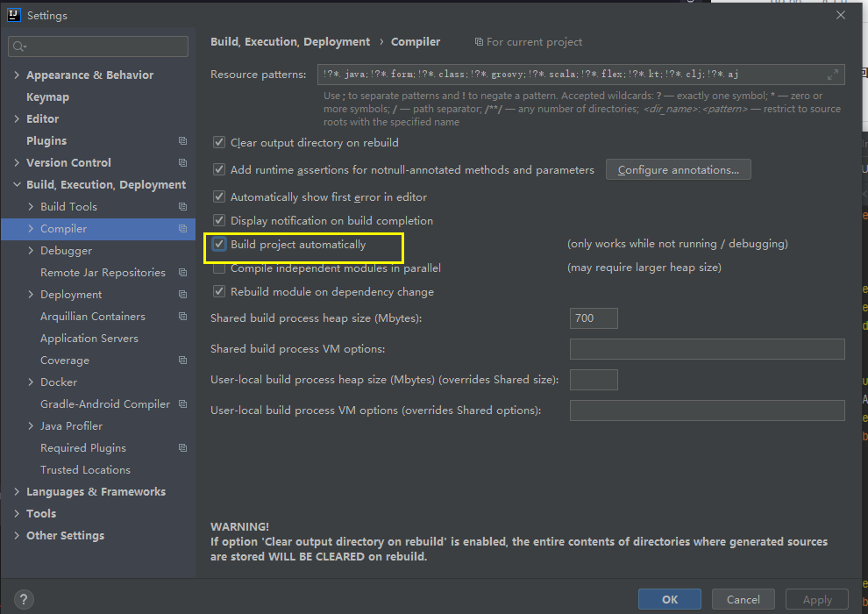This screenshot has width=868, height=614.
Task: Expand the Build Tools node
Action: pyautogui.click(x=31, y=206)
